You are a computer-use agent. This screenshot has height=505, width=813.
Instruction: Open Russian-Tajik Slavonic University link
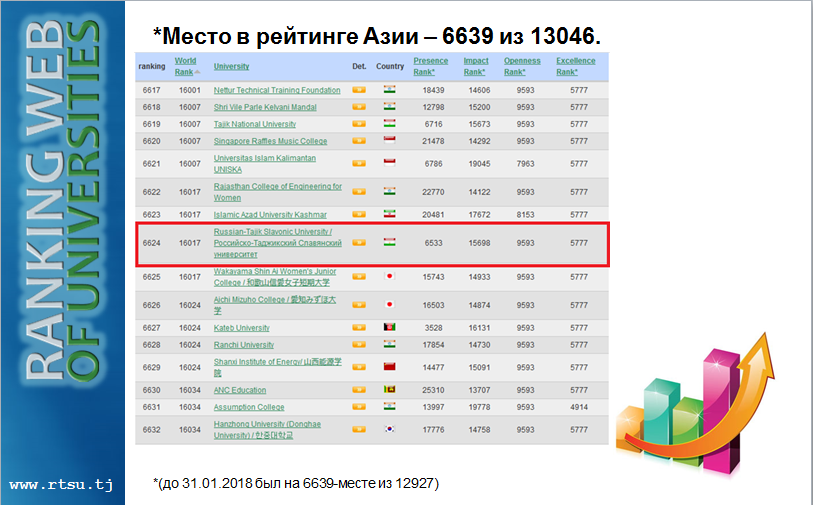tap(277, 243)
